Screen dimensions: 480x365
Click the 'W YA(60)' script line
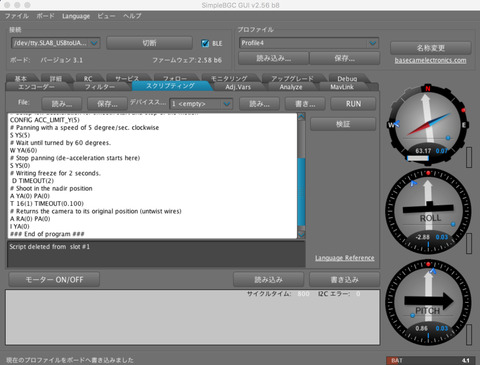[x=23, y=150]
